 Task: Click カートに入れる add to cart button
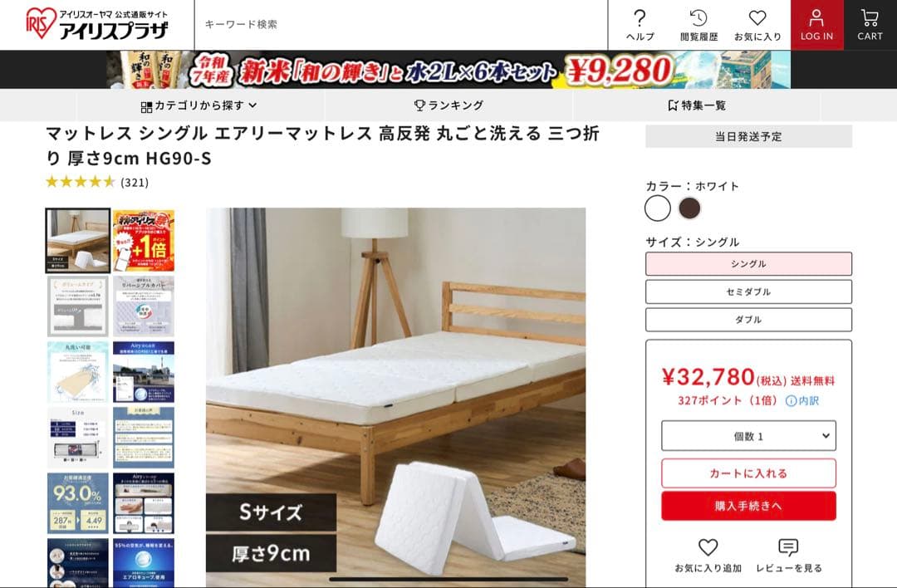[x=748, y=473]
